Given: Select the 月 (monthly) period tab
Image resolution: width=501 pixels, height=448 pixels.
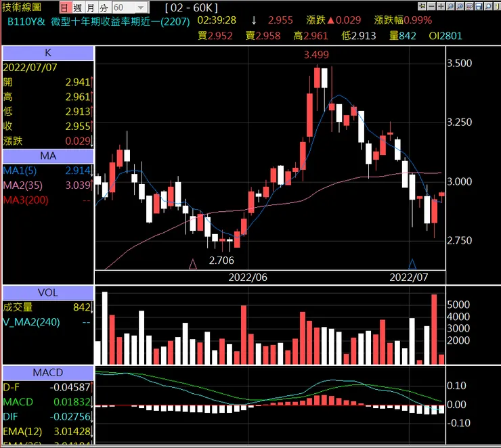Looking at the screenshot, I should point(91,7).
